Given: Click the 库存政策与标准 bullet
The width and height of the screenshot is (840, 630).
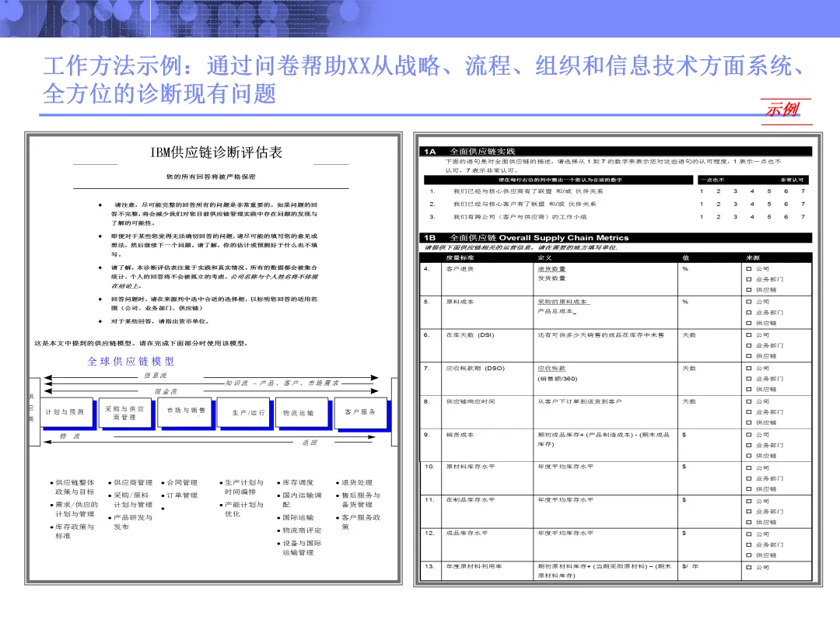Looking at the screenshot, I should tap(75, 531).
